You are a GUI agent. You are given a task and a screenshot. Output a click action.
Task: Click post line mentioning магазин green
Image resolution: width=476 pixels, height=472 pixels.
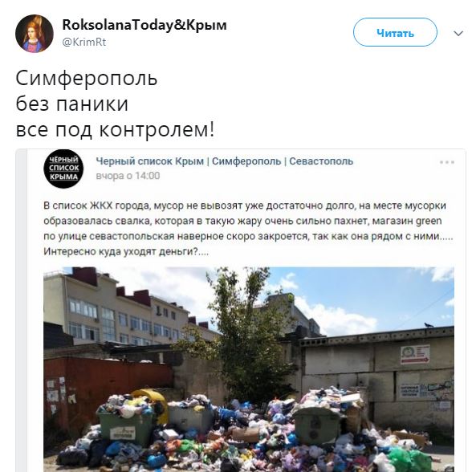tap(242, 221)
